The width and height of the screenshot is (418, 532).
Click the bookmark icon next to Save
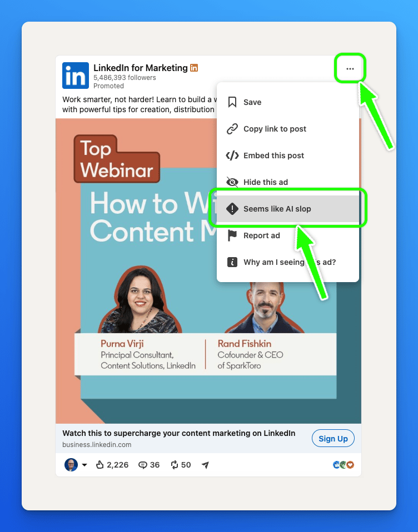232,102
